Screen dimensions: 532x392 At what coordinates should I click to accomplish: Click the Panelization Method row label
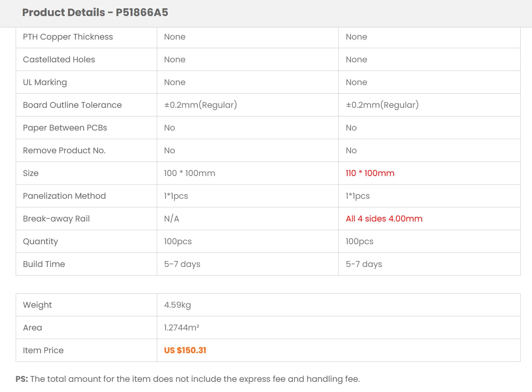(64, 196)
